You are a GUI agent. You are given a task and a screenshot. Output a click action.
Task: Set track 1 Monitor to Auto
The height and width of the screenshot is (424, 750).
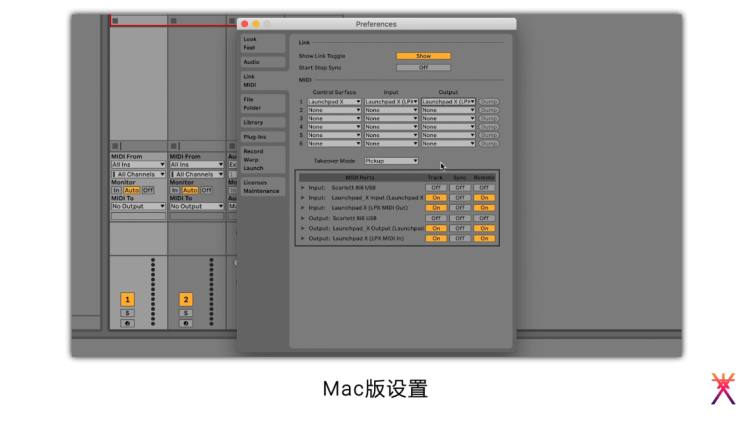132,190
